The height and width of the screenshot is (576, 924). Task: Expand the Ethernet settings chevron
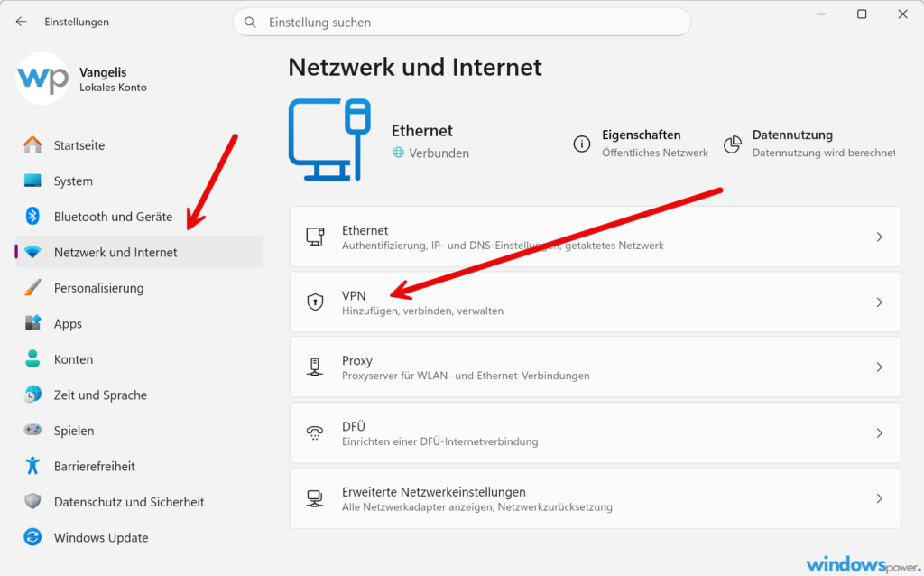pos(879,237)
